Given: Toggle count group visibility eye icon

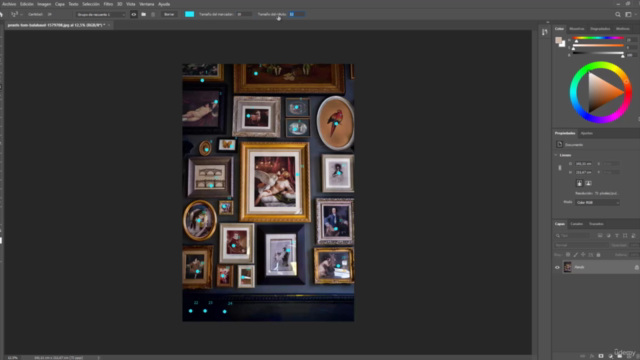Looking at the screenshot, I should pos(133,14).
